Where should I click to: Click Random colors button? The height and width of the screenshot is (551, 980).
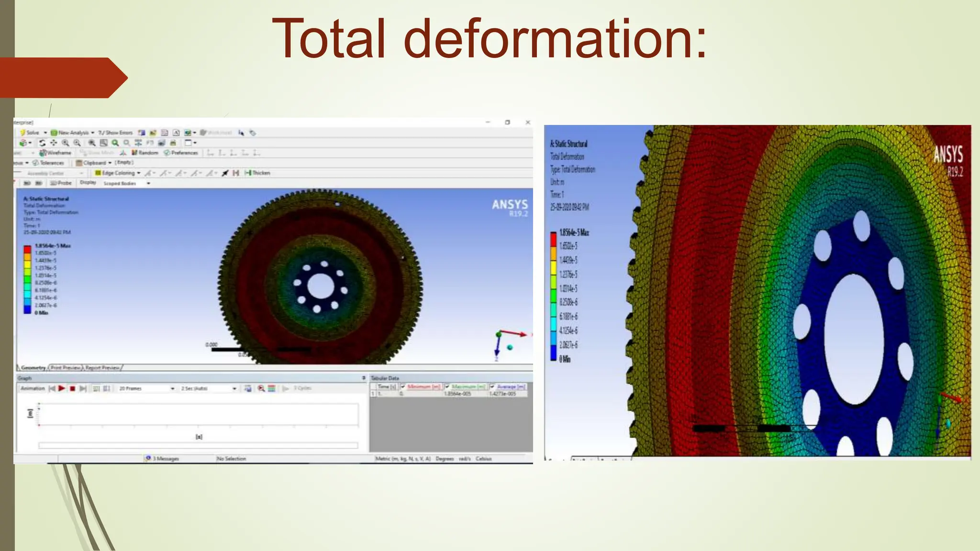[145, 153]
